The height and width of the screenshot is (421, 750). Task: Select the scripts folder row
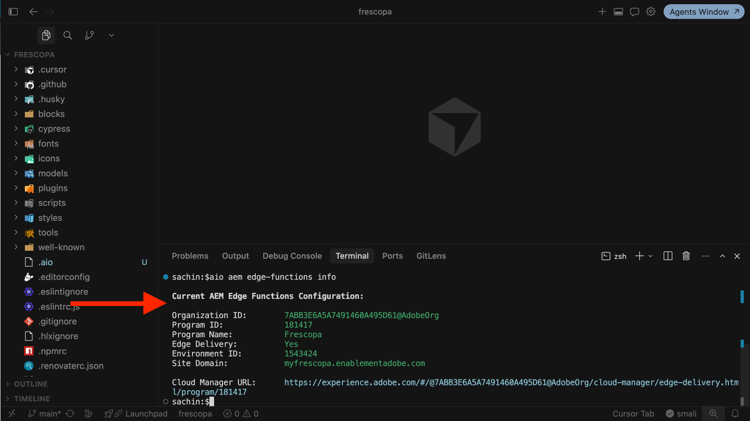click(79, 203)
